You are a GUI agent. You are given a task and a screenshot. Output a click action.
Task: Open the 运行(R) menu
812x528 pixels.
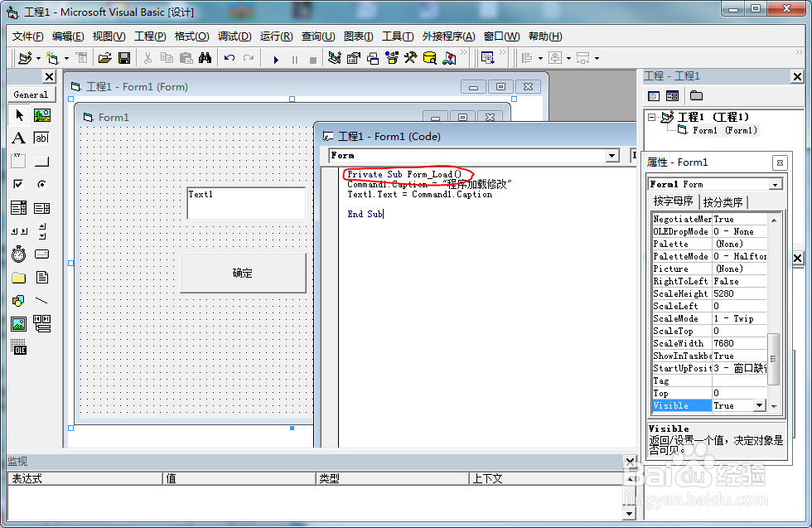276,36
